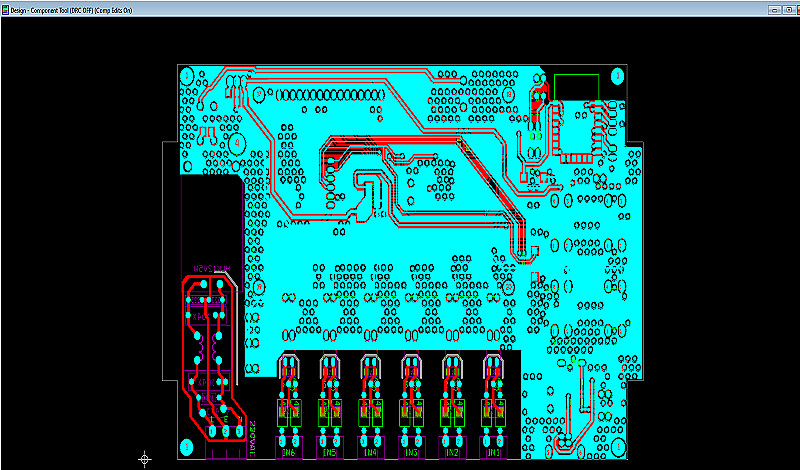Select the IN5 connector label
800x470 pixels.
(x=329, y=453)
